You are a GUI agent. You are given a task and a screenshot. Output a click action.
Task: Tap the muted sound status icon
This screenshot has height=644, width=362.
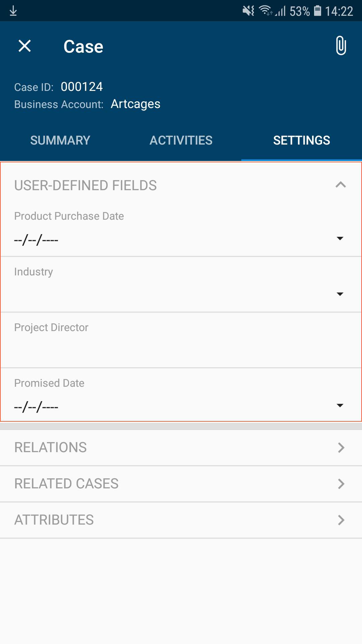(x=248, y=11)
